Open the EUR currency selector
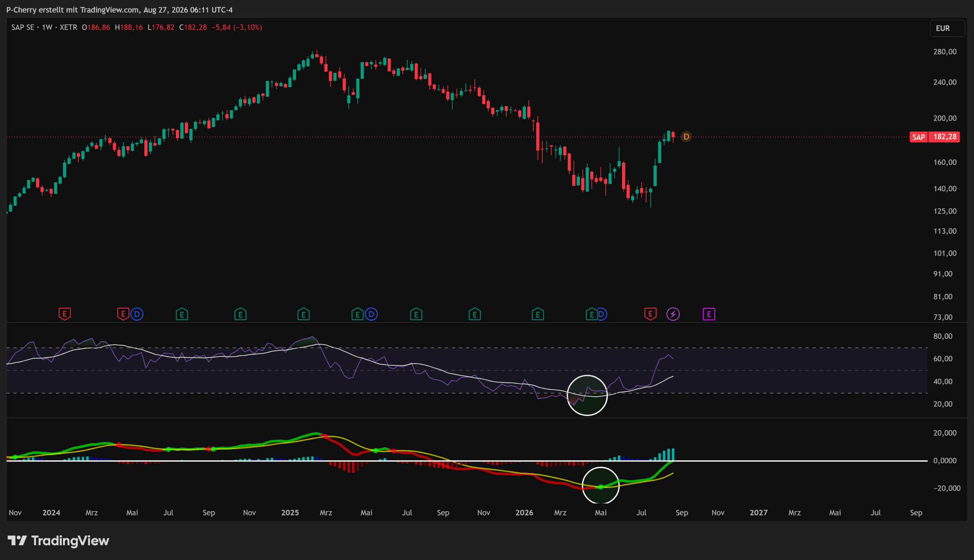Screen dimensions: 974x560 click(947, 28)
